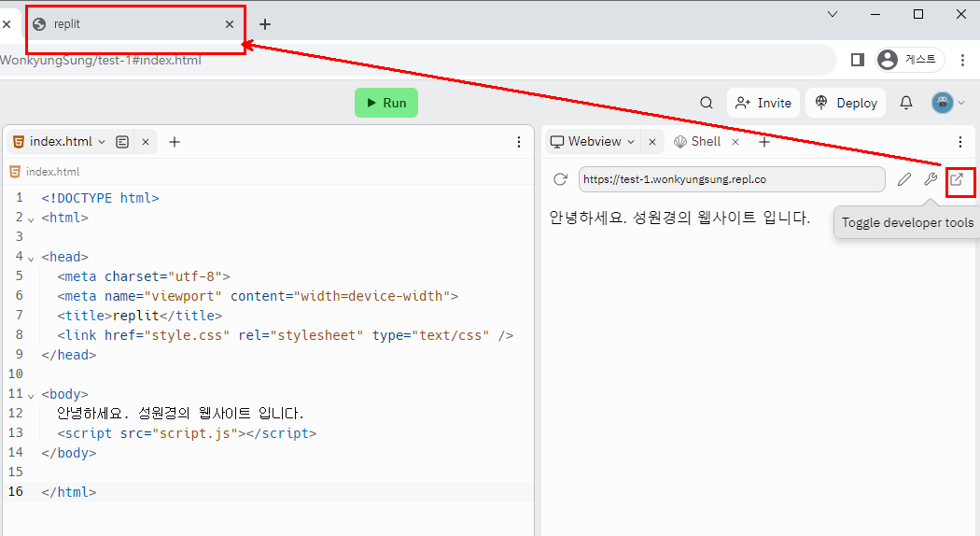Click the Invite button
The width and height of the screenshot is (980, 536).
tap(763, 103)
